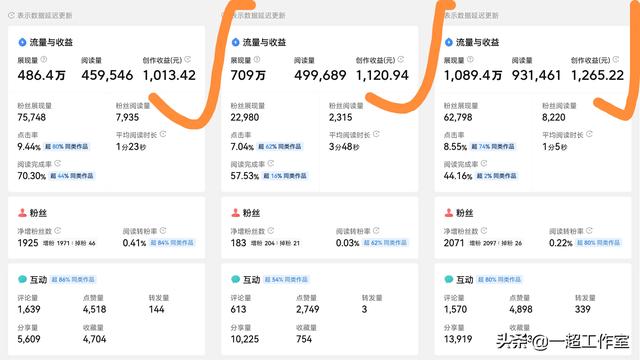The width and height of the screenshot is (640, 360).
Task: Click the clock icon before the leftmost 表示数据延迟更新 note
Action: point(11,16)
